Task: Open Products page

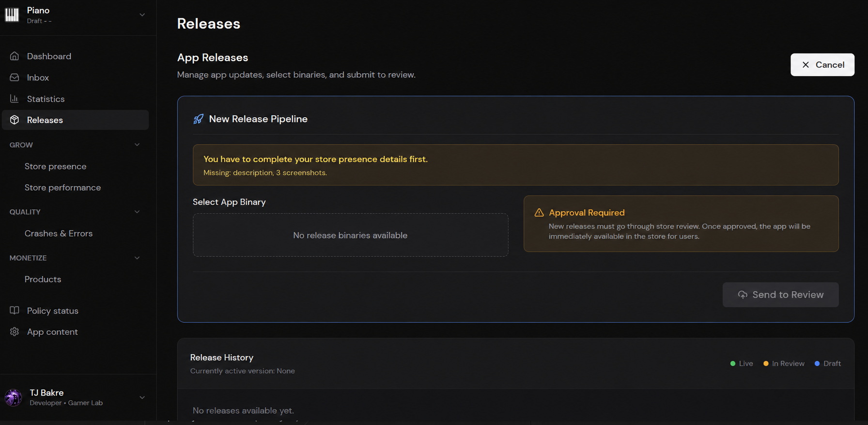Action: [x=43, y=279]
